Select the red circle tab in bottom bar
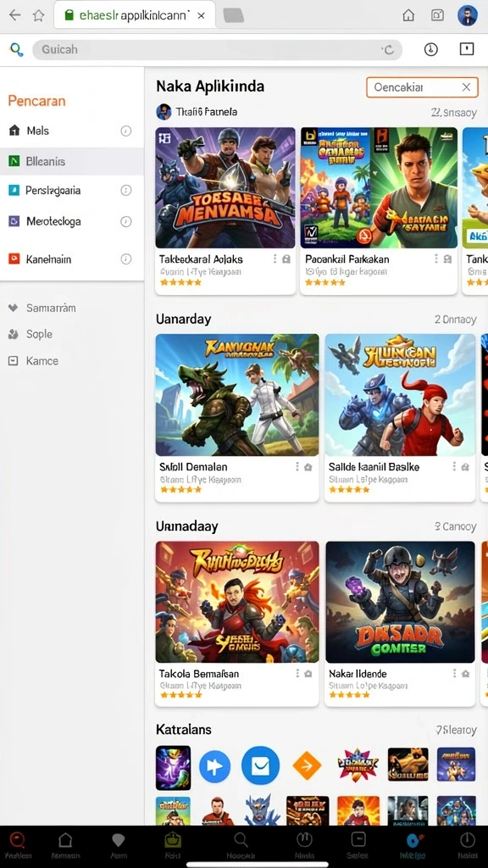This screenshot has height=868, width=488. coord(18,845)
